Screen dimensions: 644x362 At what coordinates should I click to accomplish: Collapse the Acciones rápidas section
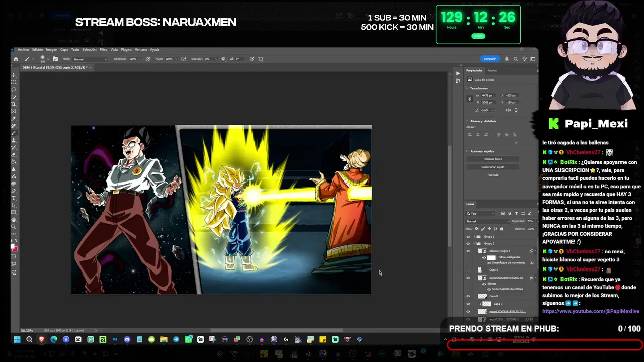point(467,151)
